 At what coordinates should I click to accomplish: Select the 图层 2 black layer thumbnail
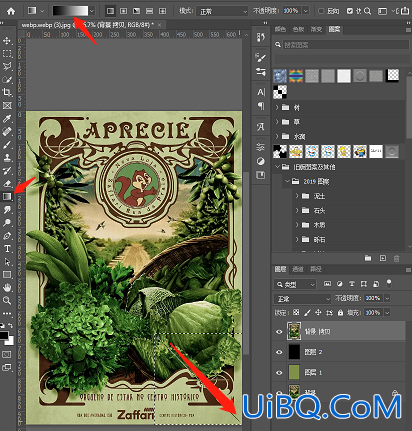click(x=294, y=352)
